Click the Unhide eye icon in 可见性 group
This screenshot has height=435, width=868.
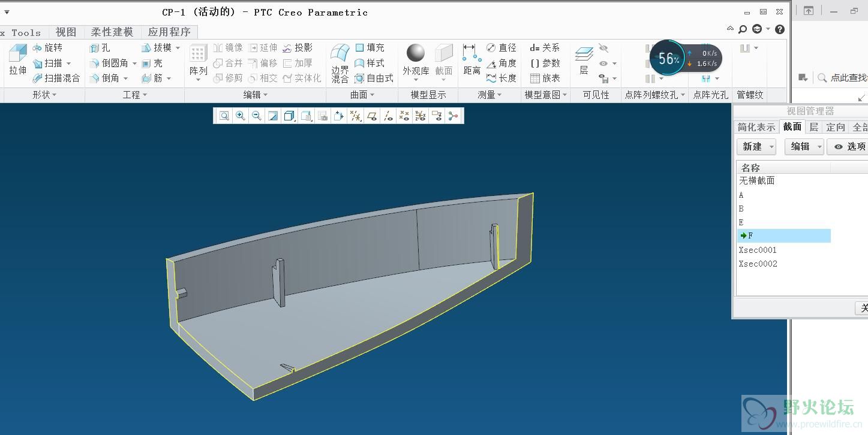click(x=603, y=63)
